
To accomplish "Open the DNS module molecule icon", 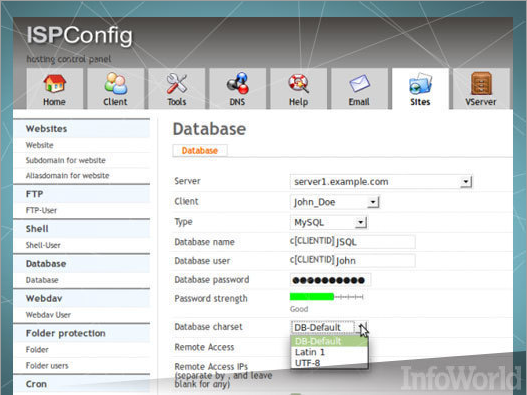I will tap(237, 83).
